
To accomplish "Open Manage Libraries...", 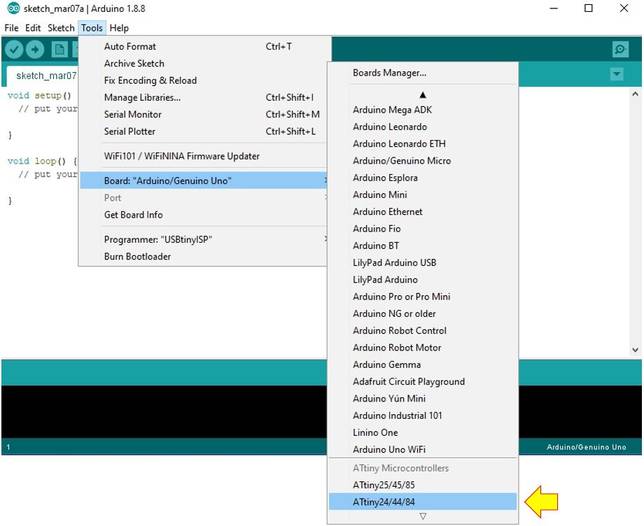I will click(203, 97).
